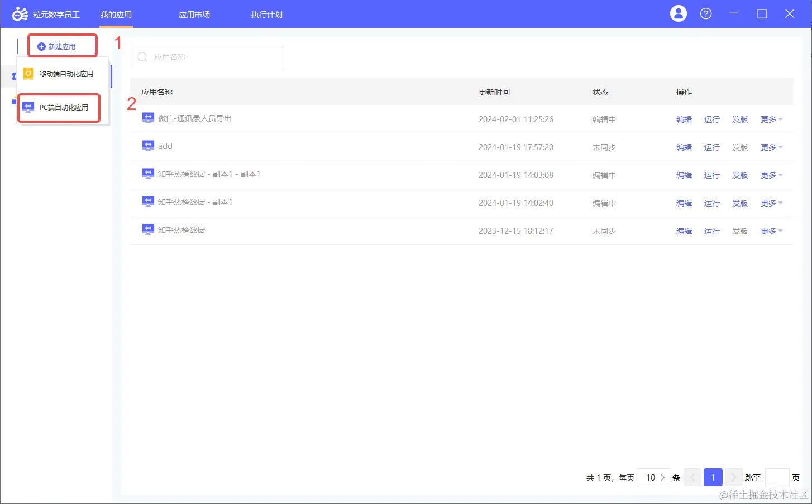The image size is (812, 504).
Task: Click the yellow 移动端自动化应用 icon
Action: pos(28,74)
